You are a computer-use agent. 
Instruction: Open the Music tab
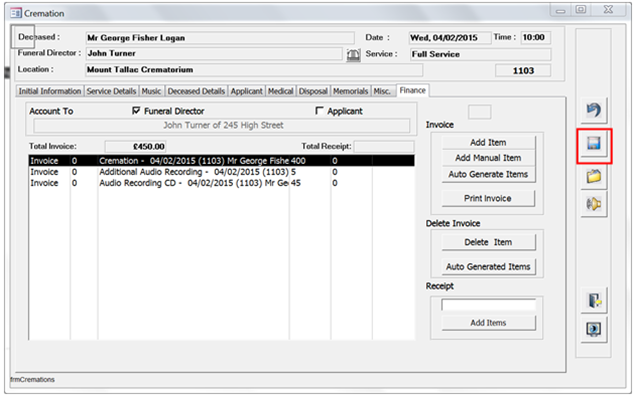coord(151,91)
